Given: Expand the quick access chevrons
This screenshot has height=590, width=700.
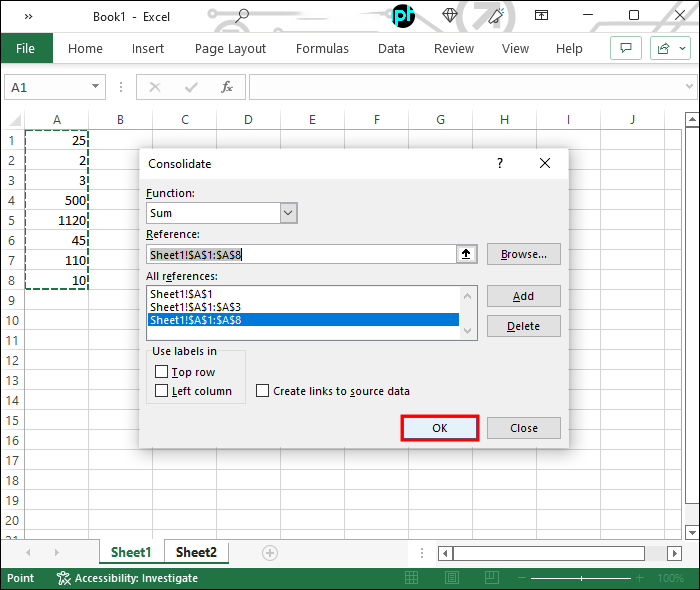Looking at the screenshot, I should click(x=29, y=17).
